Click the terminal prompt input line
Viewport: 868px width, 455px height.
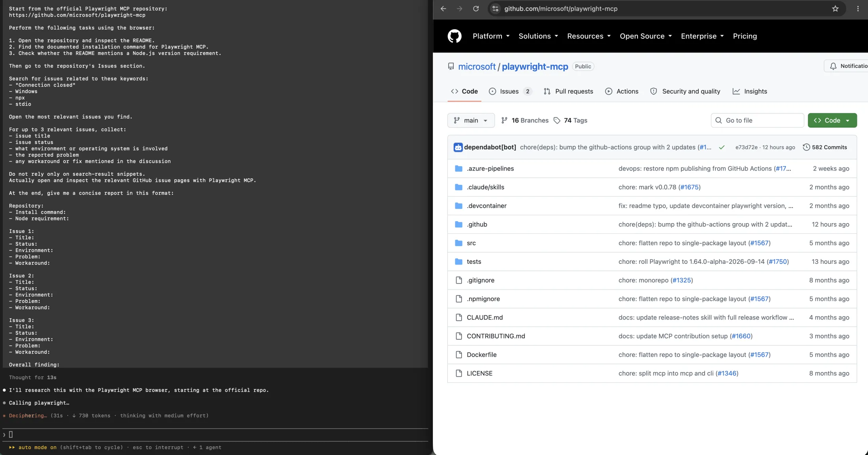click(215, 434)
